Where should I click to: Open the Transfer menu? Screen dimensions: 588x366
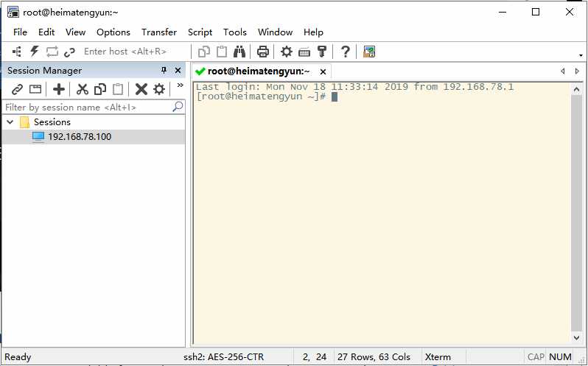[x=159, y=32]
